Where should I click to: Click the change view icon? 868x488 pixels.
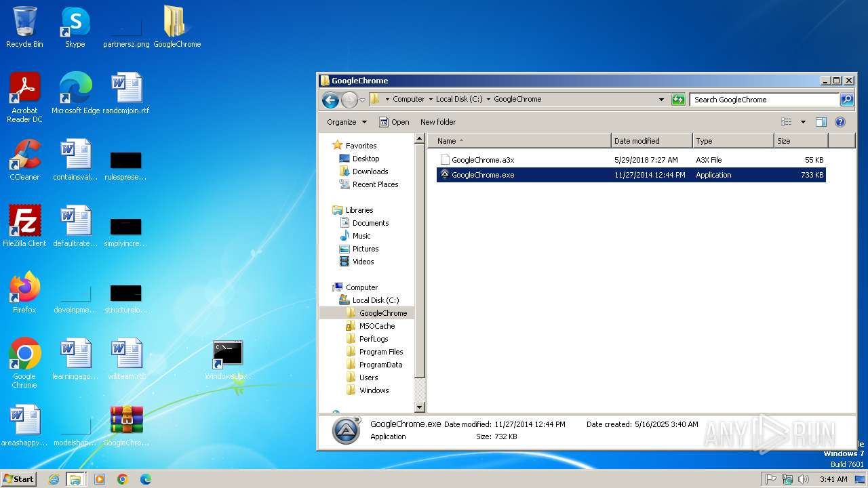787,122
